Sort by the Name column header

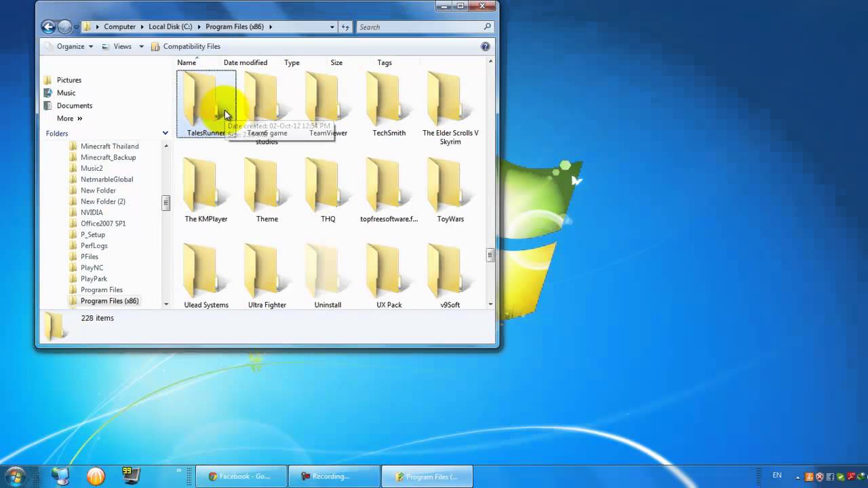187,62
